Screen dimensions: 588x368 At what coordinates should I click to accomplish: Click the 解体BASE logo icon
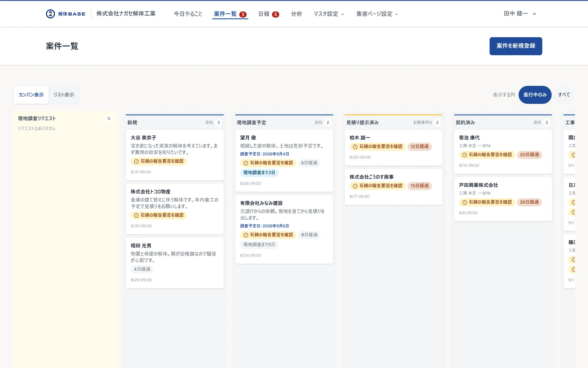point(50,14)
